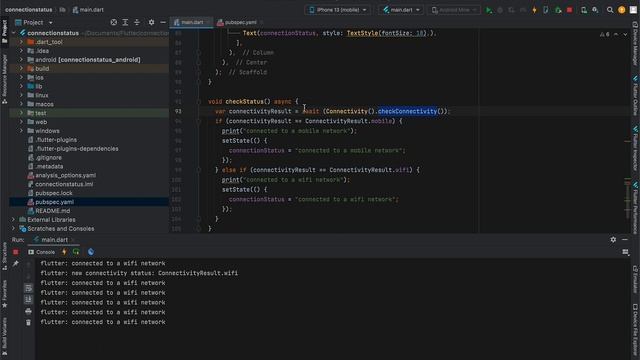Hot reload from the Run panel lightning icon
Viewport: 640px width, 360px height.
64,252
